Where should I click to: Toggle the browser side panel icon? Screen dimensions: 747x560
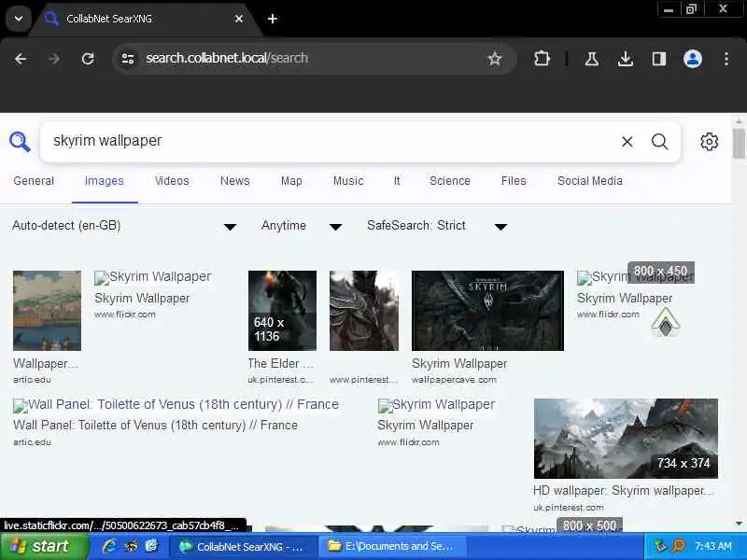(659, 59)
